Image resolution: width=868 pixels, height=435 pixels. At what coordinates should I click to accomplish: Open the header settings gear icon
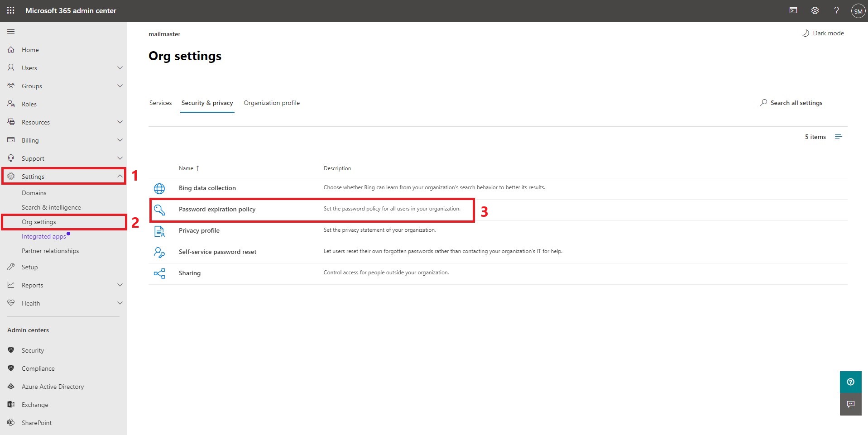tap(815, 10)
